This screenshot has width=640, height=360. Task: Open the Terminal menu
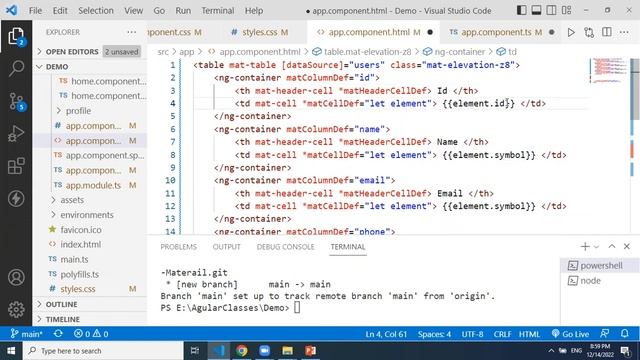pos(218,11)
